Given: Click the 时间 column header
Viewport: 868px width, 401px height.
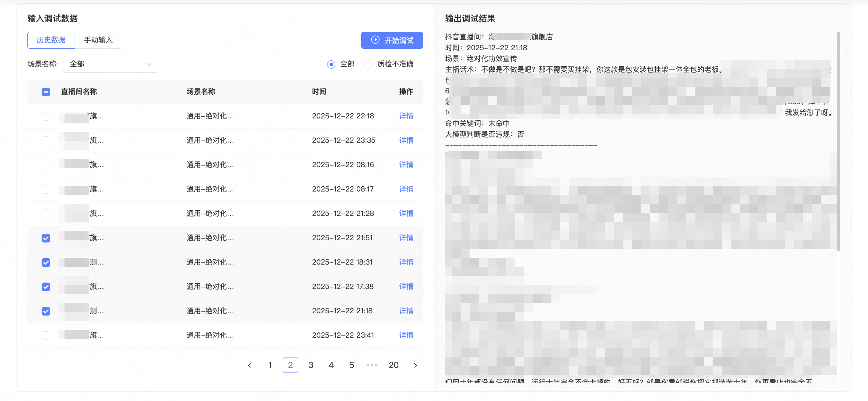Looking at the screenshot, I should [319, 92].
